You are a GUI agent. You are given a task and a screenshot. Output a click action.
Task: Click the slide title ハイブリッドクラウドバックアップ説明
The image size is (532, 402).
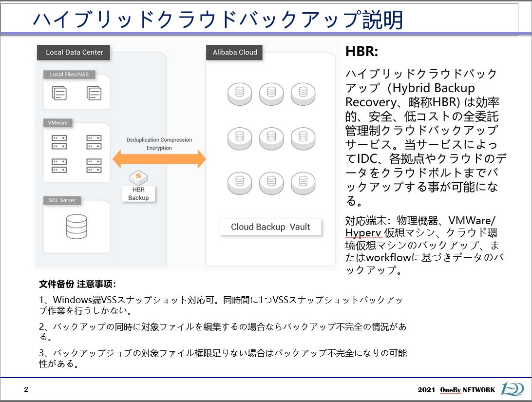tap(218, 19)
